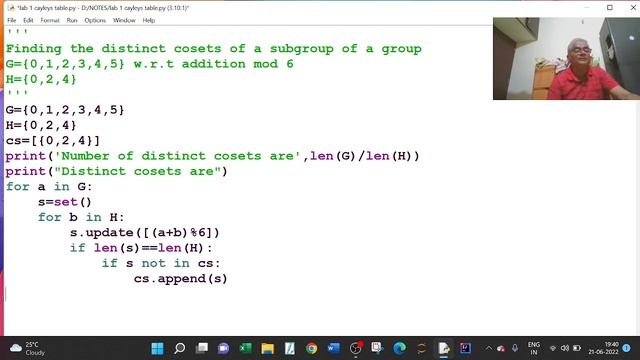This screenshot has height=360, width=640.
Task: Click the line 'cs.append(s)'
Action: (x=180, y=279)
